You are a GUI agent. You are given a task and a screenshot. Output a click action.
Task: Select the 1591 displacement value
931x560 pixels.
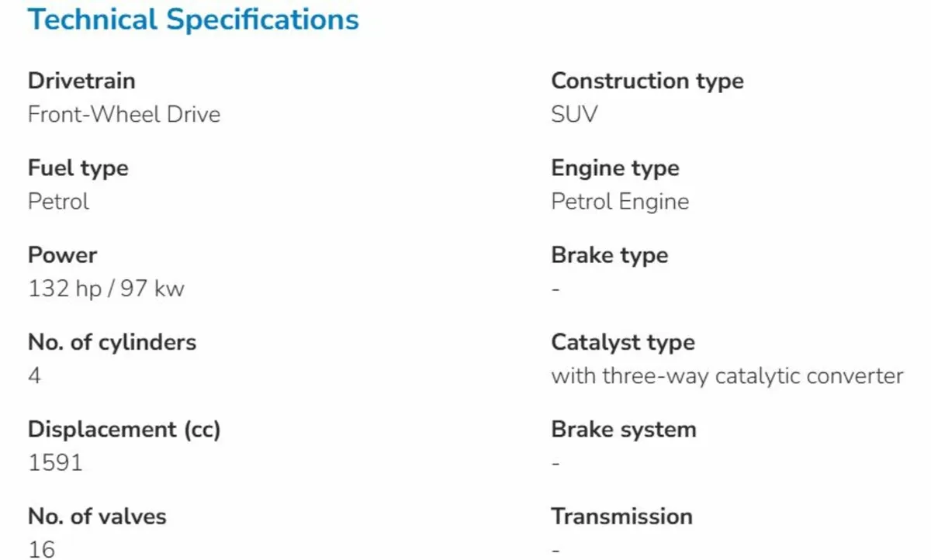click(x=55, y=463)
